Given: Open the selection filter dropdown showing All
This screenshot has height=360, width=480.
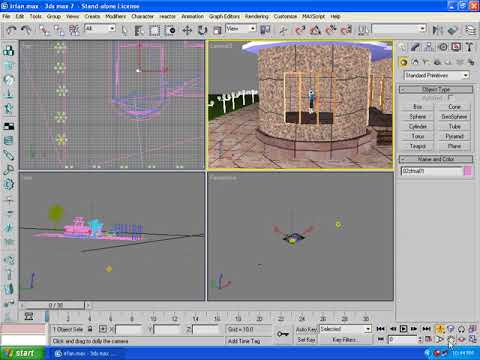Looking at the screenshot, I should coord(100,29).
